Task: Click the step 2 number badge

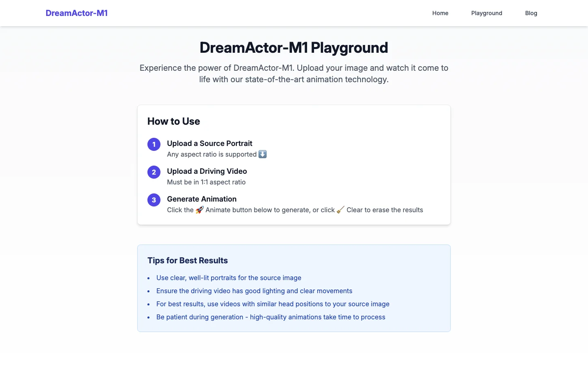Action: click(x=154, y=172)
